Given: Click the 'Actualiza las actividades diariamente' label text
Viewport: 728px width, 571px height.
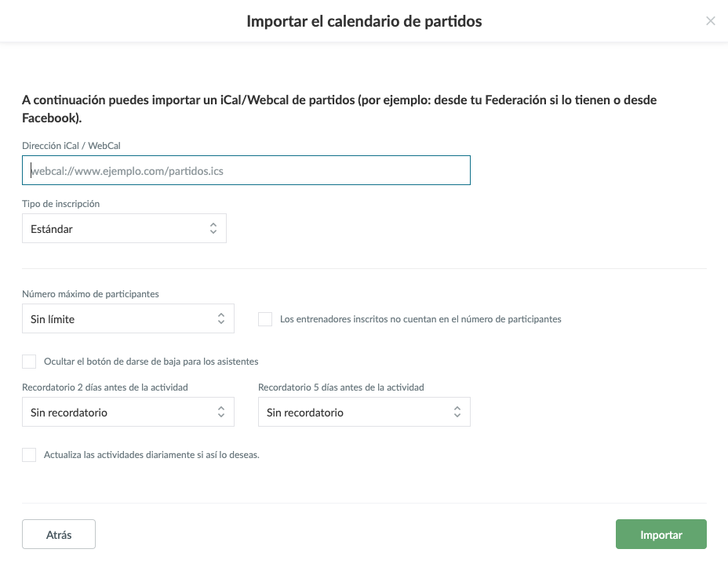Looking at the screenshot, I should (151, 455).
